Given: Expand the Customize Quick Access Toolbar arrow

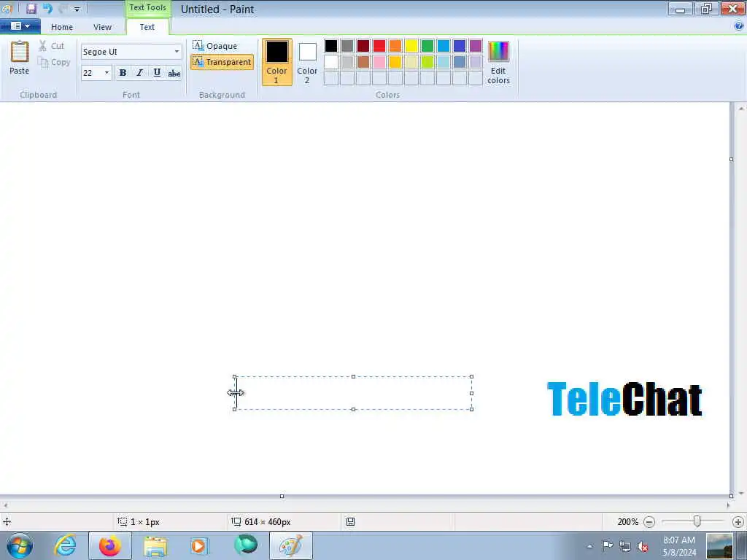Looking at the screenshot, I should (77, 9).
